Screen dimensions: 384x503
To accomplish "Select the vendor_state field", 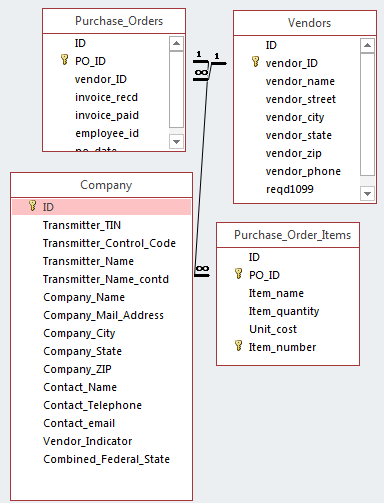I will (299, 135).
